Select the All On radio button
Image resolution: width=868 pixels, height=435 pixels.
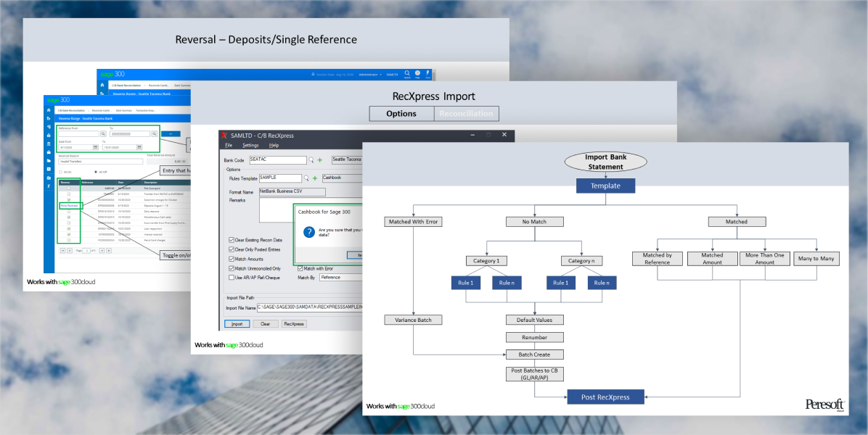60,172
